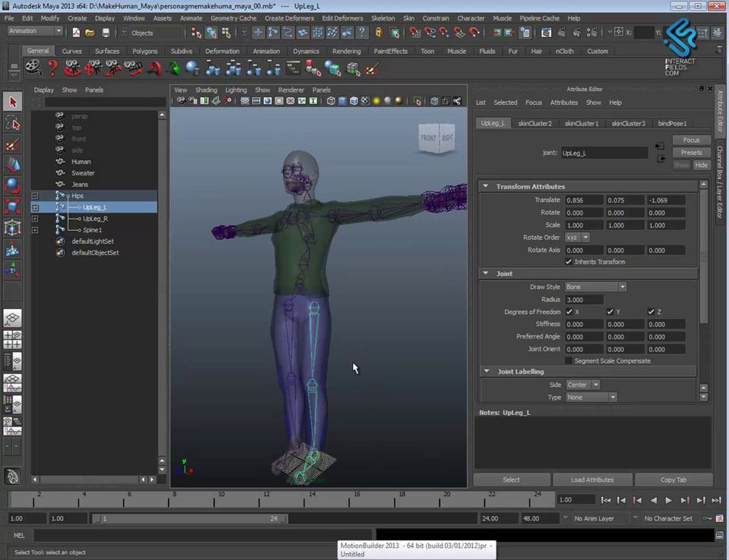Expand the Spine1 joint in outliner
This screenshot has height=560, width=729.
coord(35,230)
